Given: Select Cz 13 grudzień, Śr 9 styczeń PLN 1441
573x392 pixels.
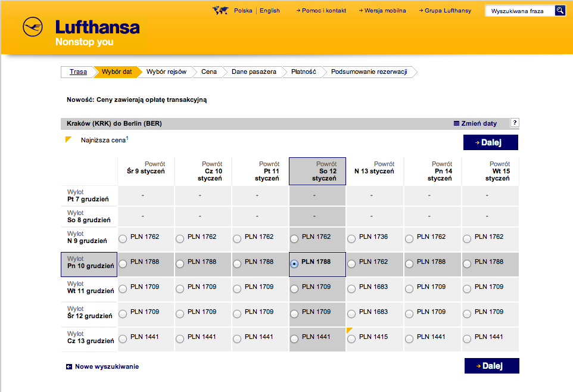Looking at the screenshot, I should click(123, 339).
